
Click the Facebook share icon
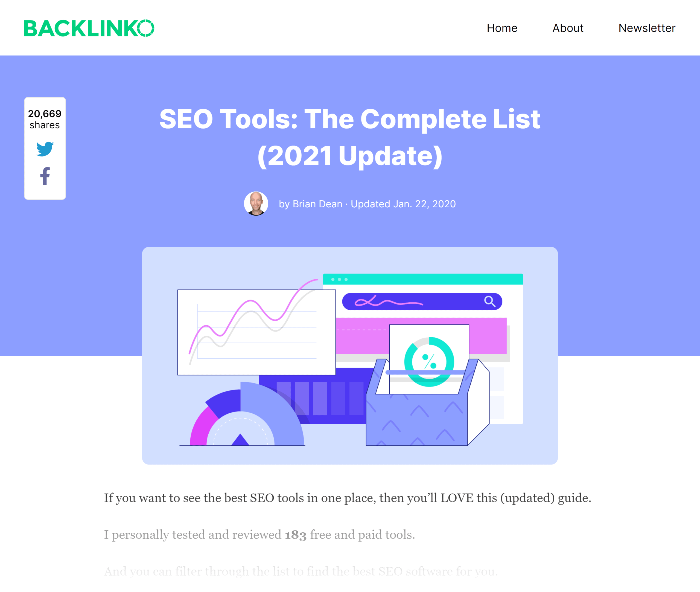coord(45,176)
